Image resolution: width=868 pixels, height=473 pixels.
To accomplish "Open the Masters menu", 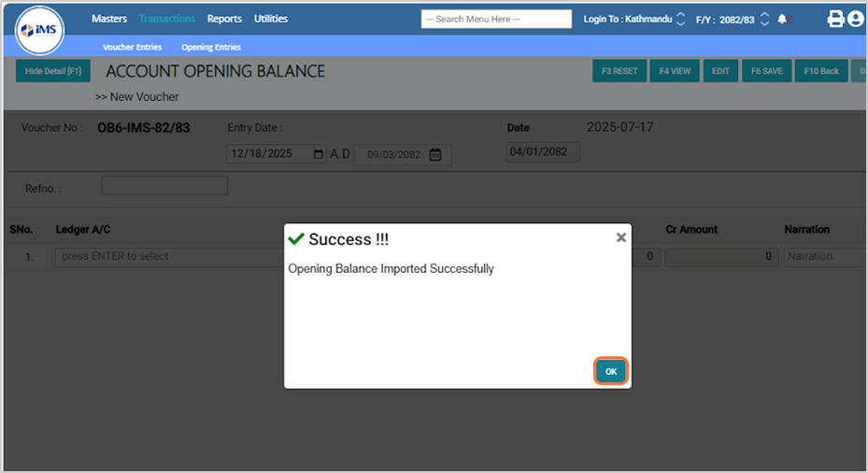I will [109, 19].
